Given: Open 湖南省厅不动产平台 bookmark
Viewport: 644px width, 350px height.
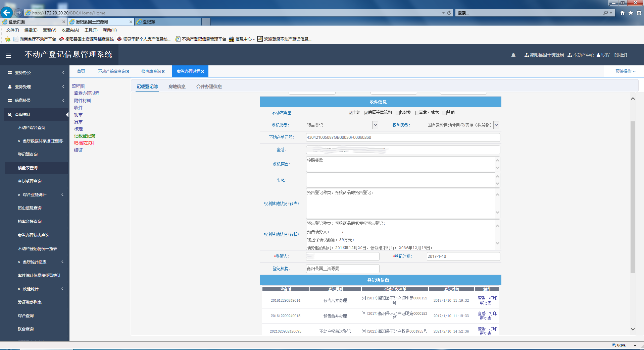Looking at the screenshot, I should coord(35,39).
